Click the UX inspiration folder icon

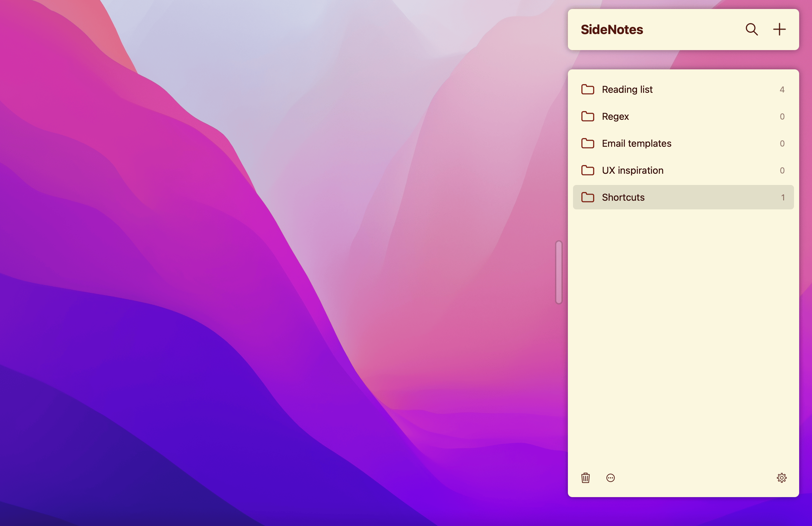pyautogui.click(x=587, y=170)
